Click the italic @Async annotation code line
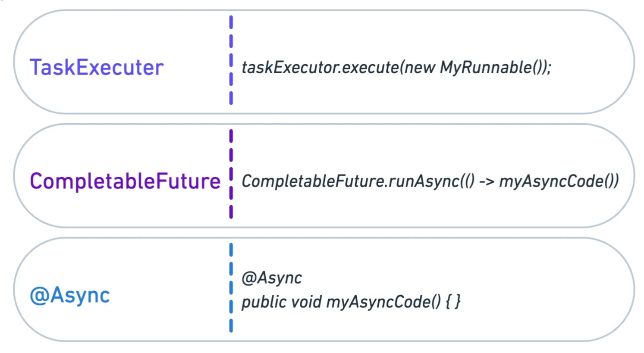Screen dimensions: 644x353 click(272, 278)
